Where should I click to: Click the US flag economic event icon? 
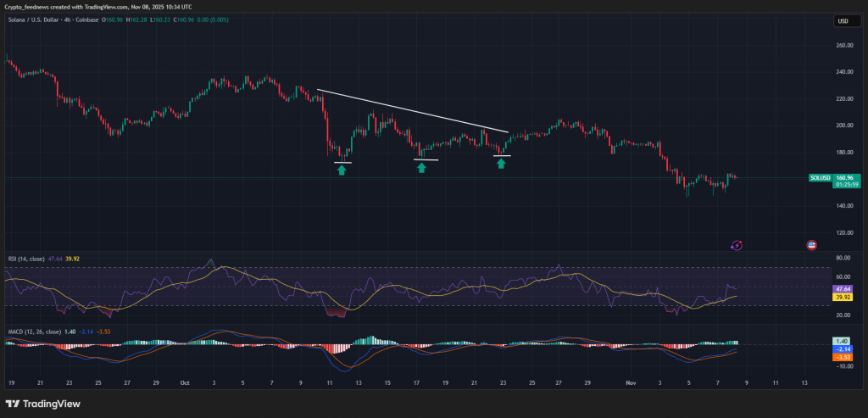click(x=811, y=245)
